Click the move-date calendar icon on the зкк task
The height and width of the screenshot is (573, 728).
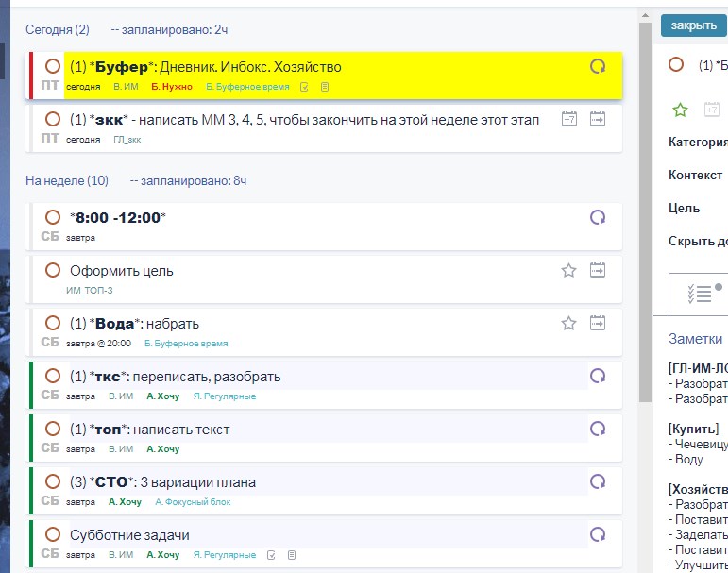pyautogui.click(x=597, y=119)
